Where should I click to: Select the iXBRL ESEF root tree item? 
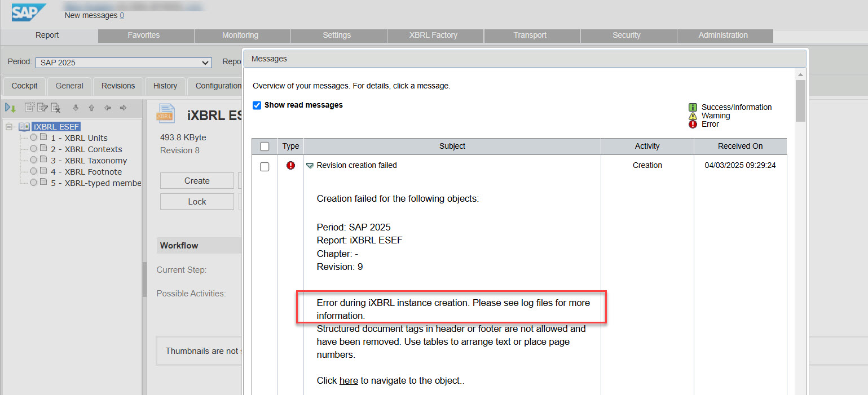click(56, 127)
